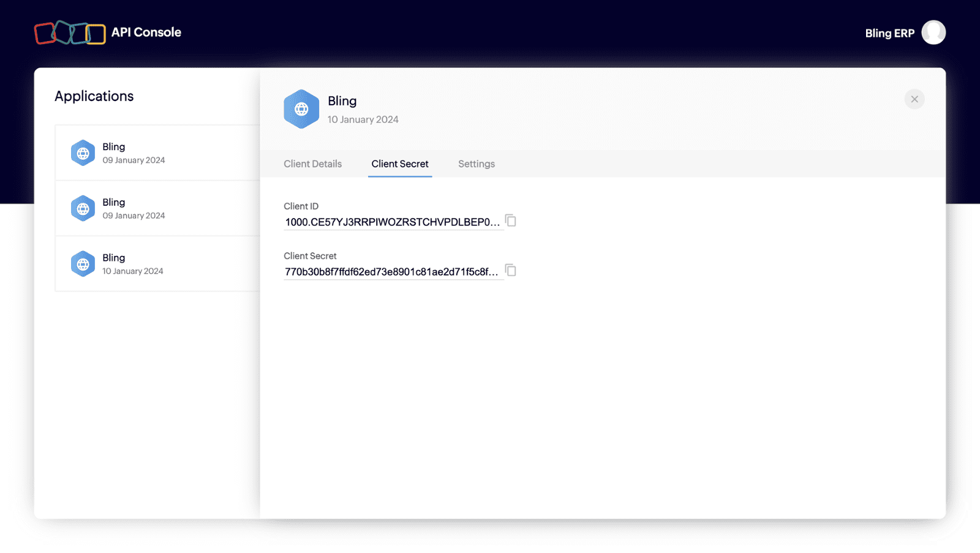Copy the Client Secret value

point(511,270)
